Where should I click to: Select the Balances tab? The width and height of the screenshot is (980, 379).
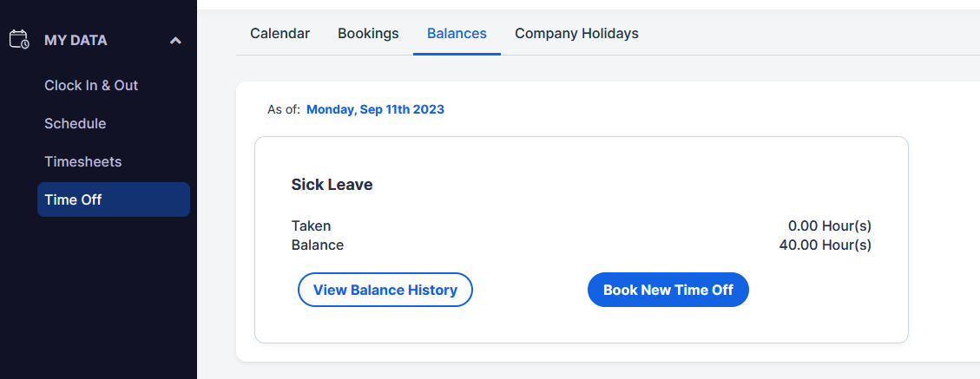coord(457,34)
